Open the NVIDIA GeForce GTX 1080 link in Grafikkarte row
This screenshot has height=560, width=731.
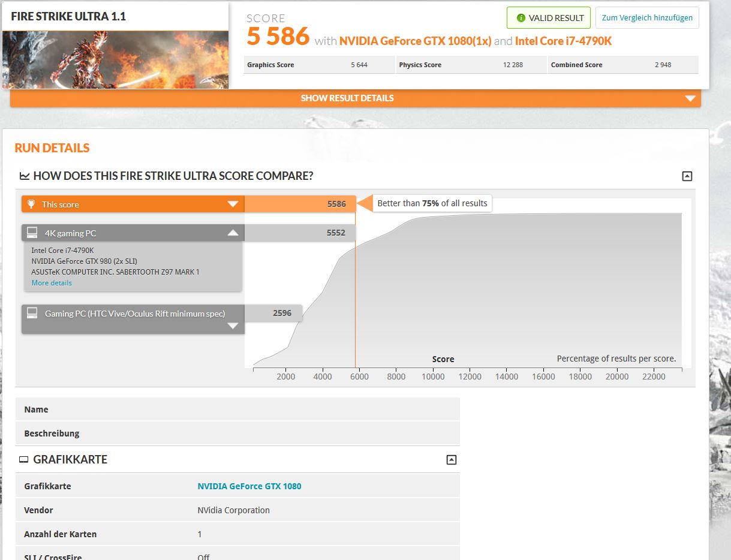[x=249, y=486]
